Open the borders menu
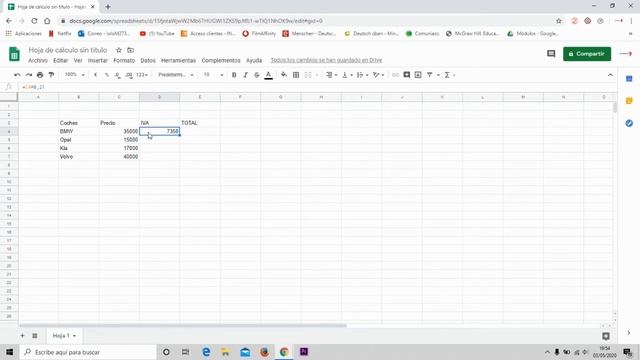Viewport: 640px width, 360px height. (x=296, y=75)
